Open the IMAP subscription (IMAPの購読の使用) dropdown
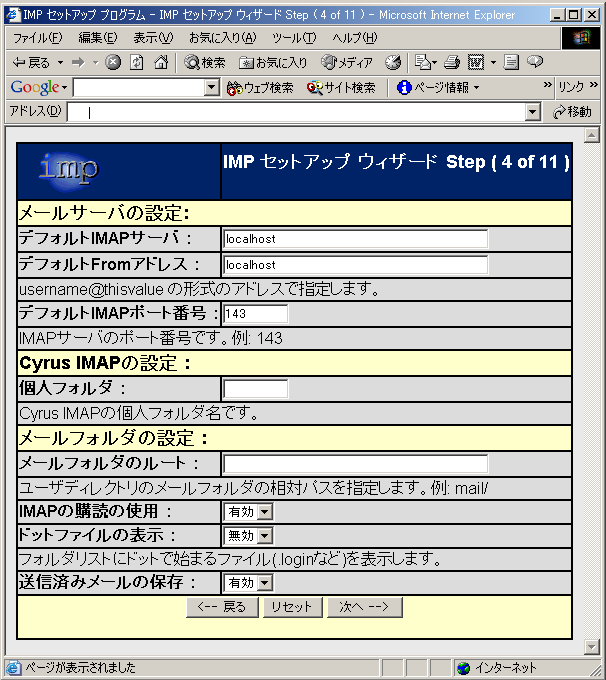Image resolution: width=606 pixels, height=680 pixels. click(x=265, y=512)
